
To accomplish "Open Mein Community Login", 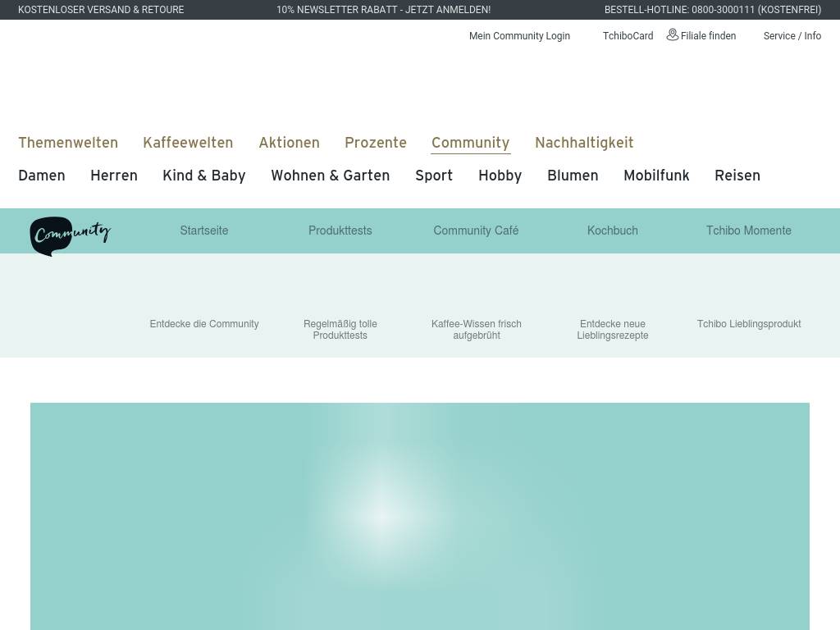I will tap(519, 36).
